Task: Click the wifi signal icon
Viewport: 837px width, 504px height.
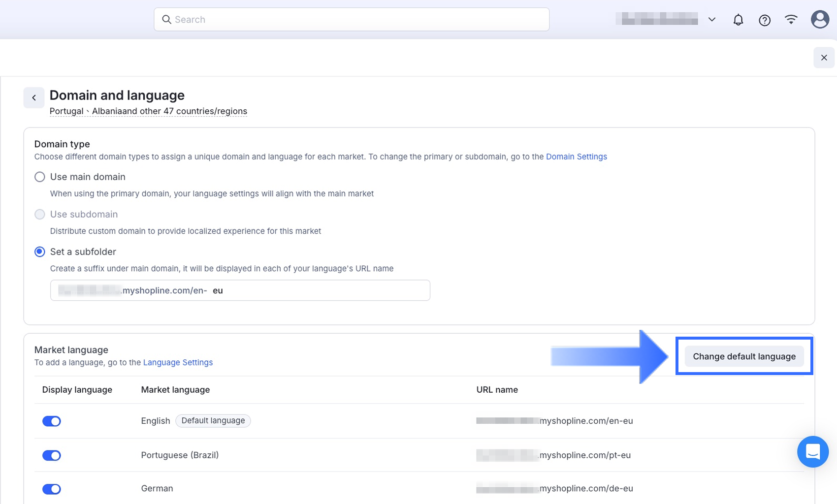Action: coord(791,20)
